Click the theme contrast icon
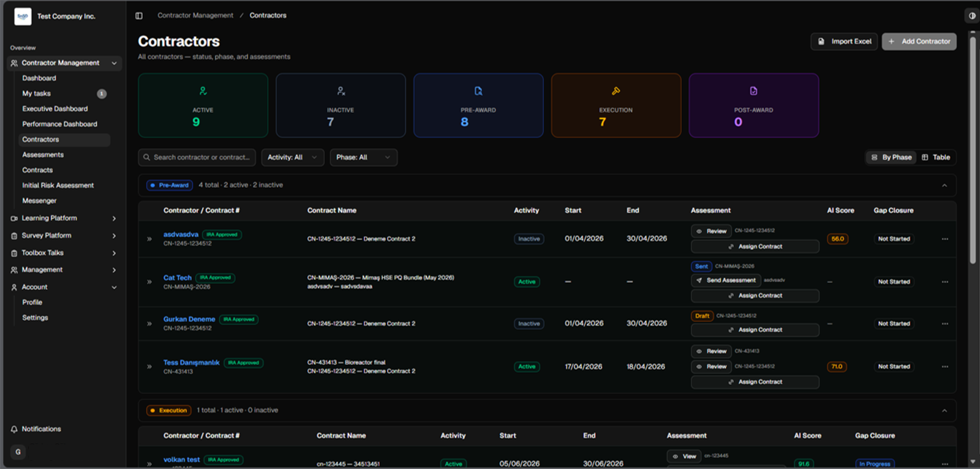The width and height of the screenshot is (980, 469). click(972, 16)
